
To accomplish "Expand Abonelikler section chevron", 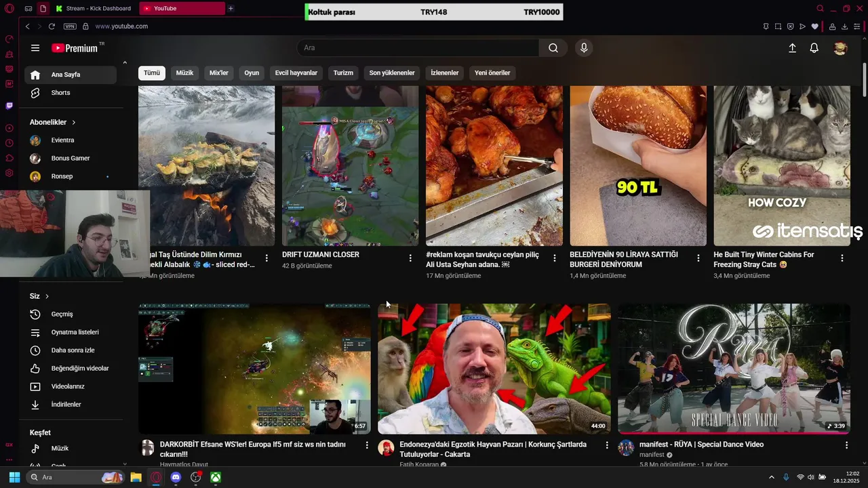I will click(x=73, y=123).
